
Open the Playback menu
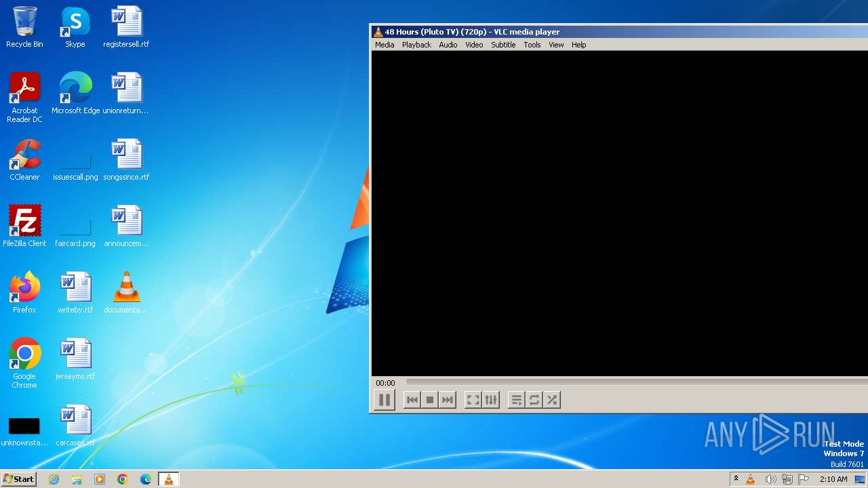point(416,45)
